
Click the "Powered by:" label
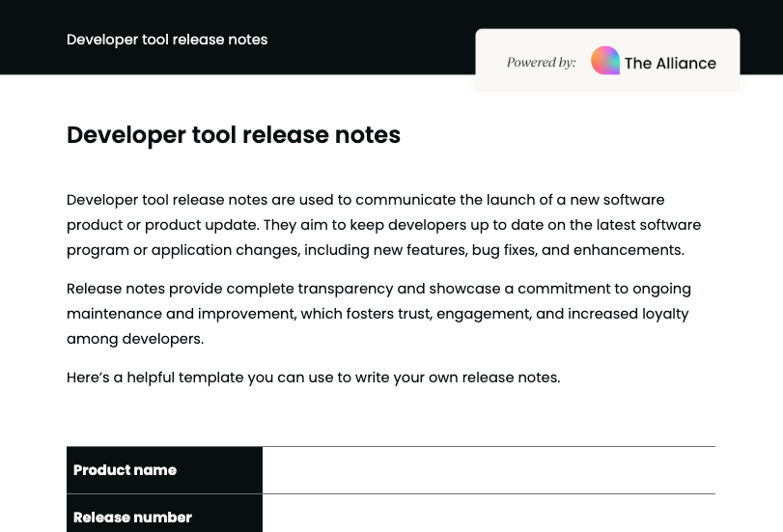point(541,63)
